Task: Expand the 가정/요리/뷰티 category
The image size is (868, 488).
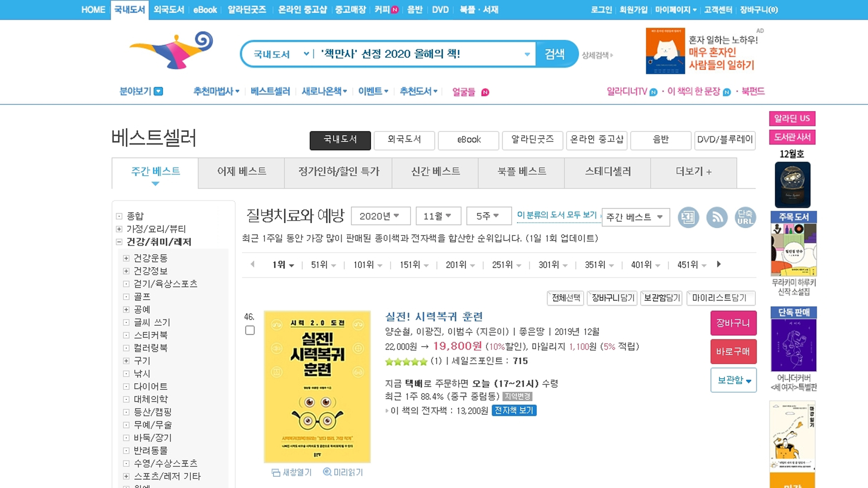Action: 119,229
